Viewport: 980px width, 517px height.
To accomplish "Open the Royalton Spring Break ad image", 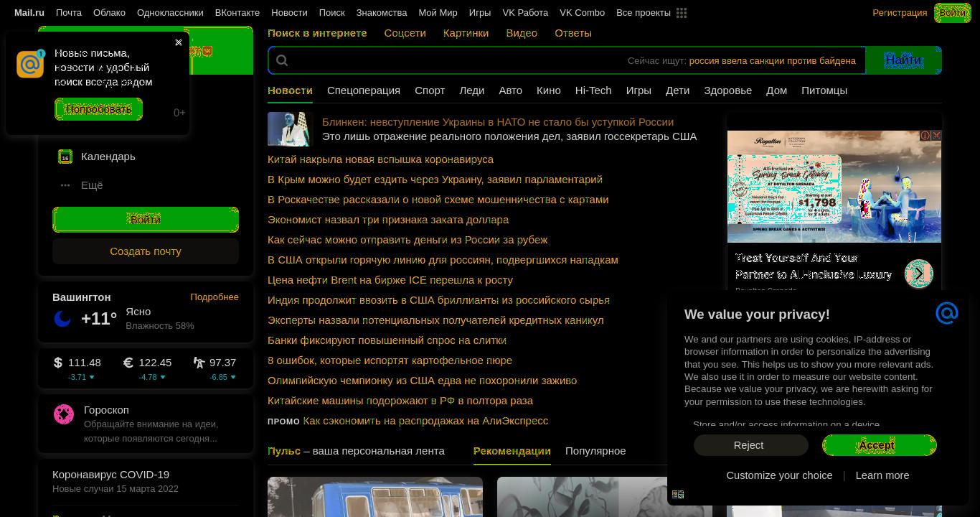I will point(834,187).
